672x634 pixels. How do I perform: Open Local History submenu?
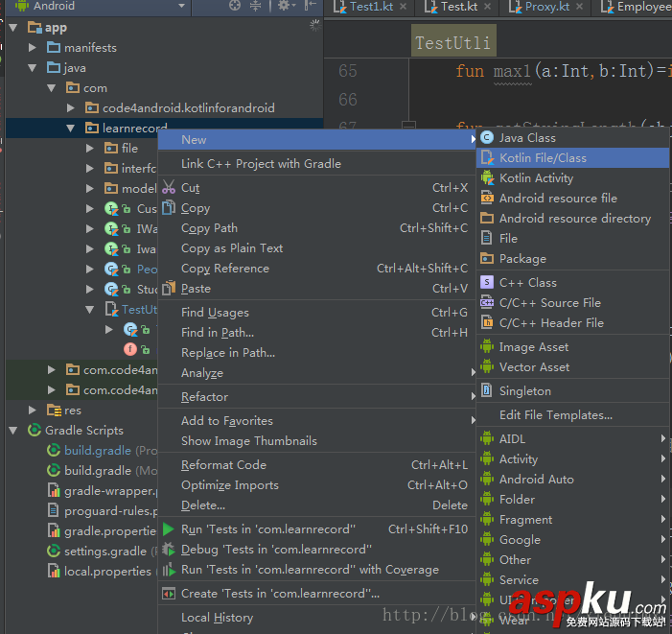click(317, 618)
